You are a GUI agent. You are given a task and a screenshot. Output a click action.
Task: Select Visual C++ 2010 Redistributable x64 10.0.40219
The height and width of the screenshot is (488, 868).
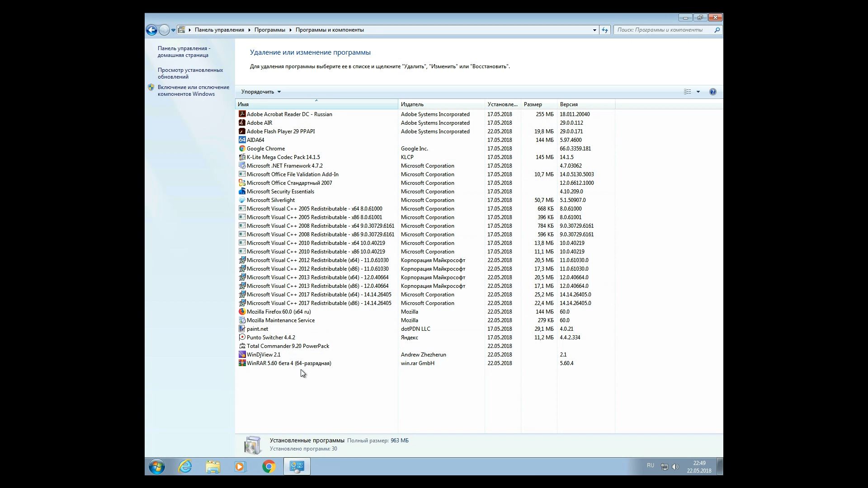[x=425, y=243]
